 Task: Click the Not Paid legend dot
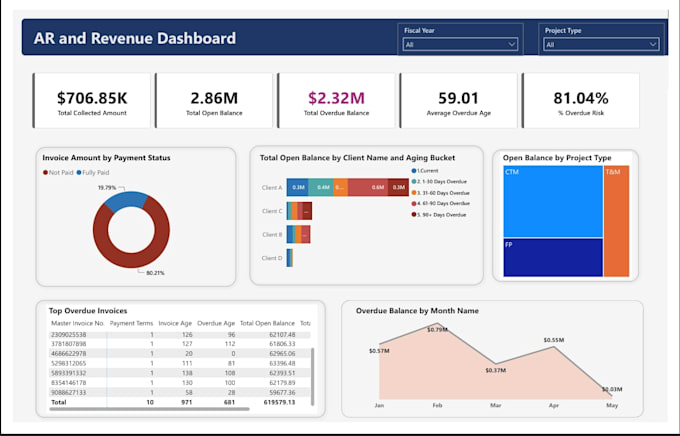coord(46,173)
